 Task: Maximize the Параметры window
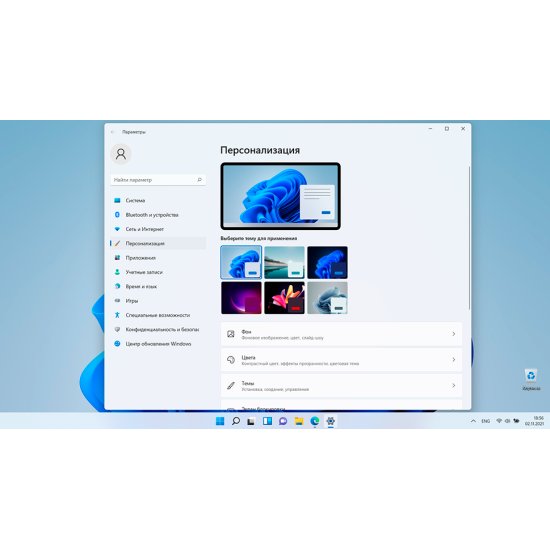point(447,129)
